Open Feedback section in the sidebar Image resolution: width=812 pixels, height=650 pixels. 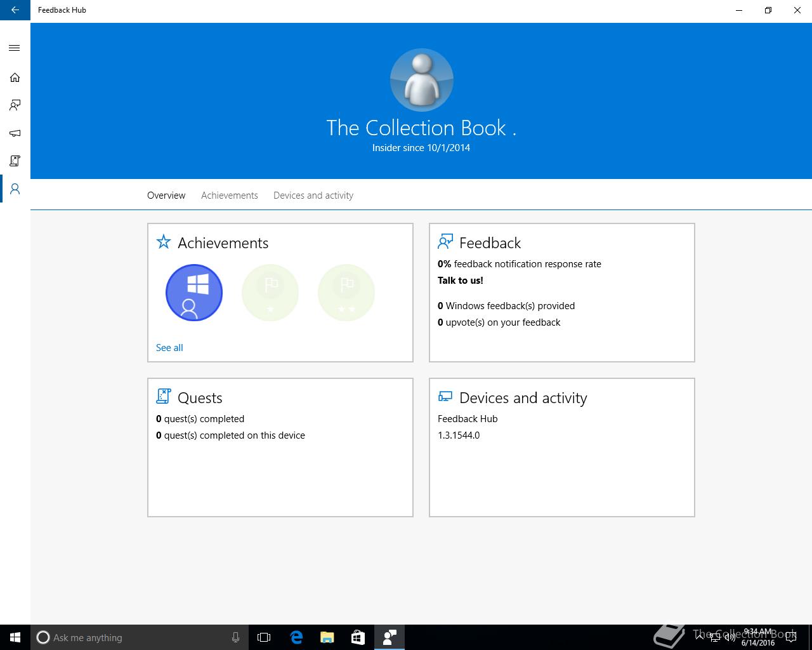click(x=15, y=105)
